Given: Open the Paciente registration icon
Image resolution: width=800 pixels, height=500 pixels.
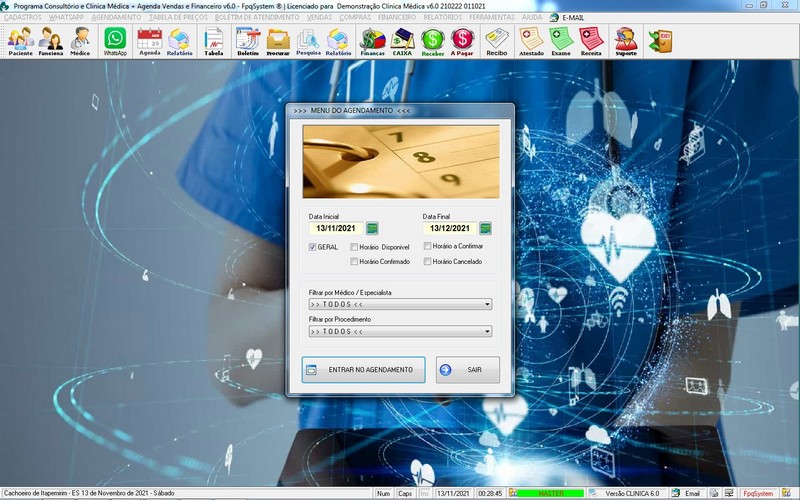Looking at the screenshot, I should [20, 41].
